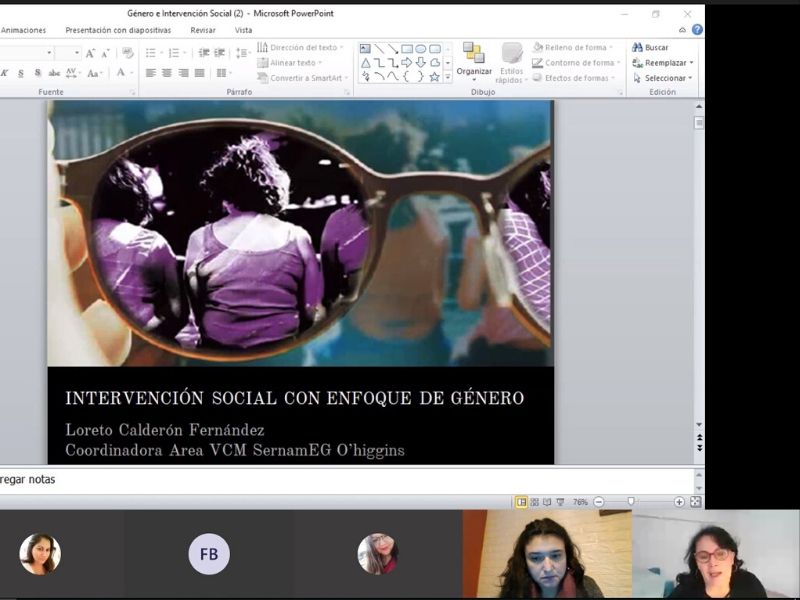
Task: Minimize the ribbon with caret icon
Action: click(682, 30)
